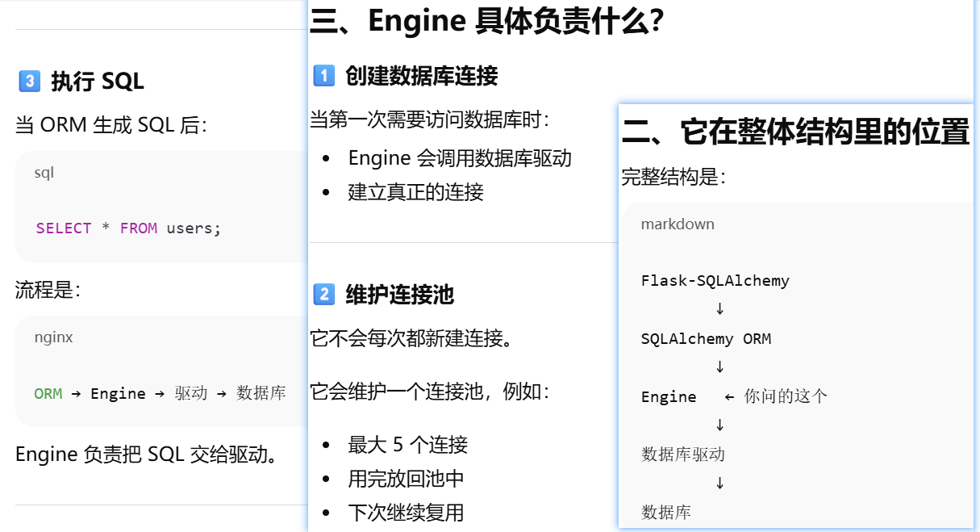Click 驱动 in the nginx flow line
Viewport: 980px width, 532px height.
pos(191,394)
